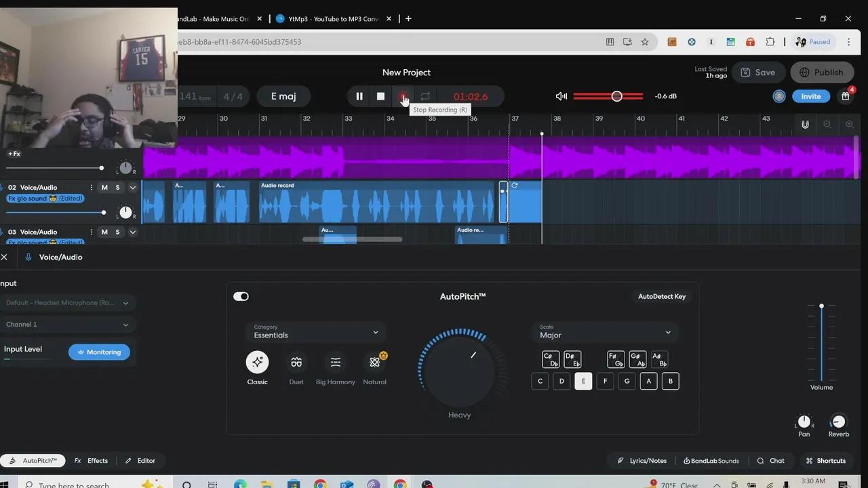Toggle the E note key
Image resolution: width=868 pixels, height=488 pixels.
[583, 381]
